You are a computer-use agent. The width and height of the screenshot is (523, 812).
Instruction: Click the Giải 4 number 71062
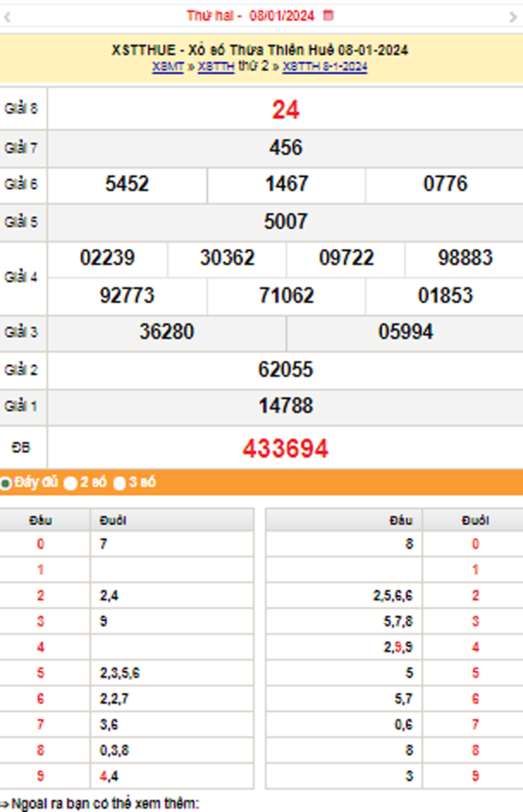coord(287,296)
